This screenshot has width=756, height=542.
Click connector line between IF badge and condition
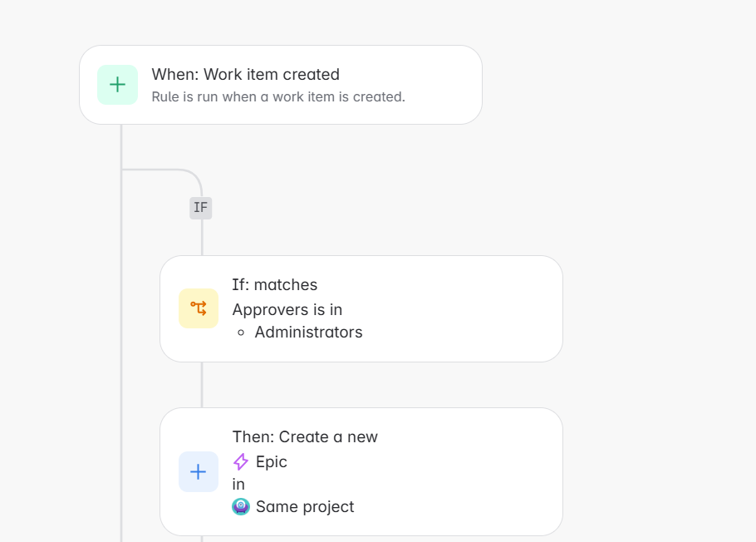pyautogui.click(x=202, y=238)
